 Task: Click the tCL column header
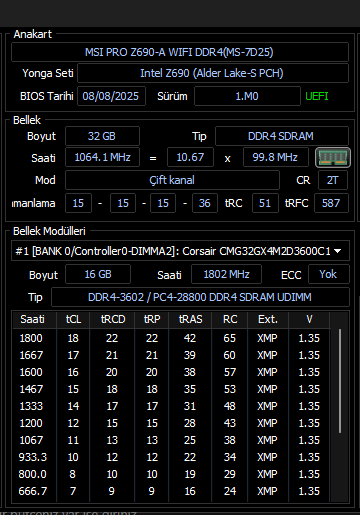coord(73,319)
